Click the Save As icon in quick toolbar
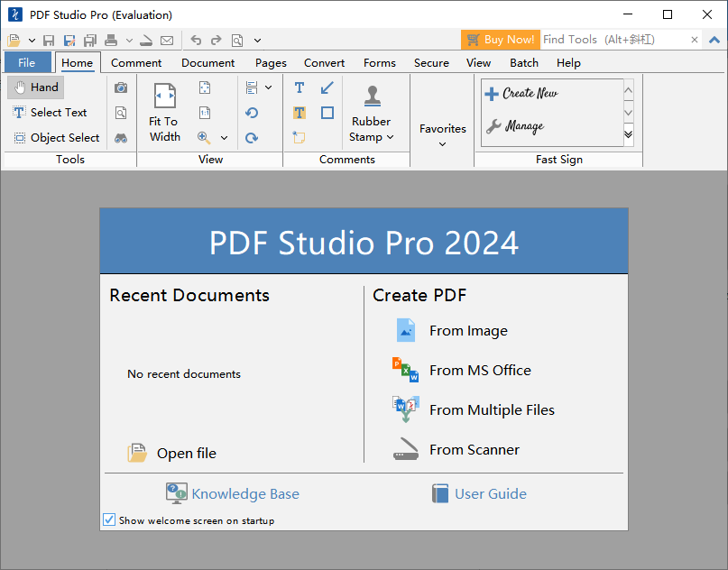The image size is (728, 570). point(69,41)
